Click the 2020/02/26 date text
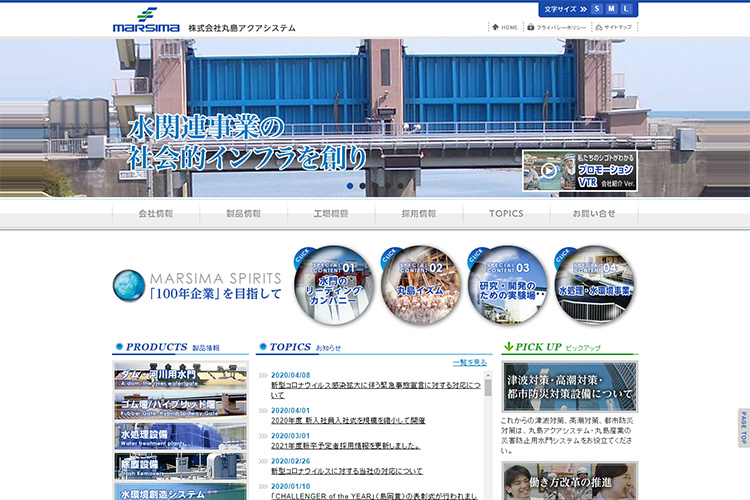750x500 pixels. 290,461
